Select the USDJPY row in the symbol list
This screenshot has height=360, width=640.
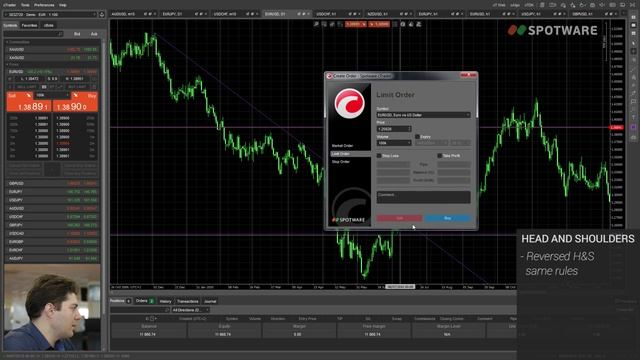point(52,200)
